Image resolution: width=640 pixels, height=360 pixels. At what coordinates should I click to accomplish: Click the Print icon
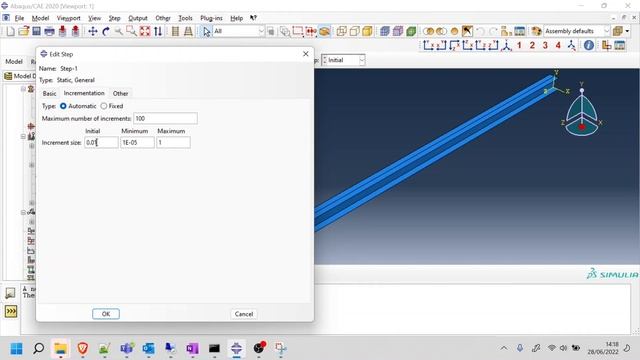pyautogui.click(x=49, y=31)
